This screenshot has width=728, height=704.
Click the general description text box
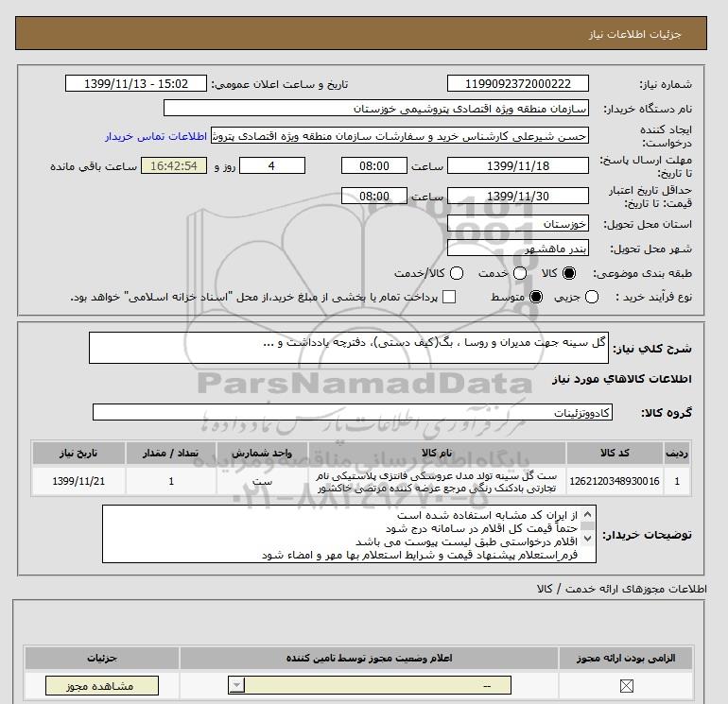(351, 348)
